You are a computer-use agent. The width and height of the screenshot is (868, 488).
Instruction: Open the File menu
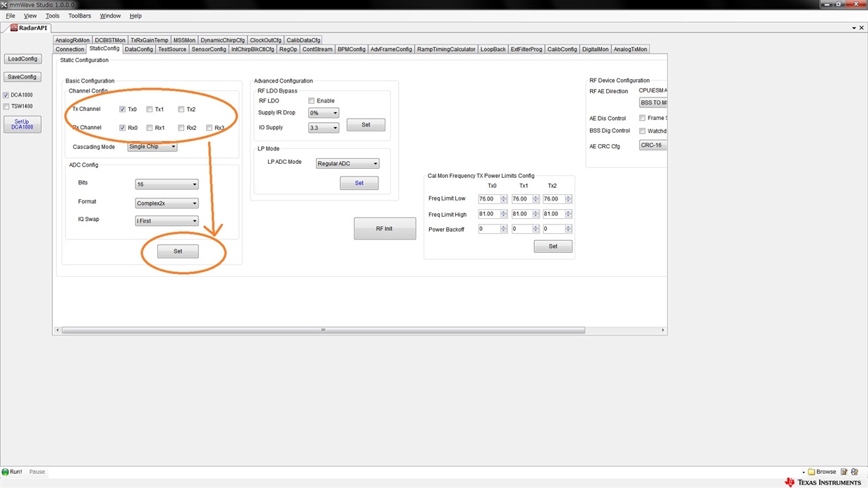[11, 16]
